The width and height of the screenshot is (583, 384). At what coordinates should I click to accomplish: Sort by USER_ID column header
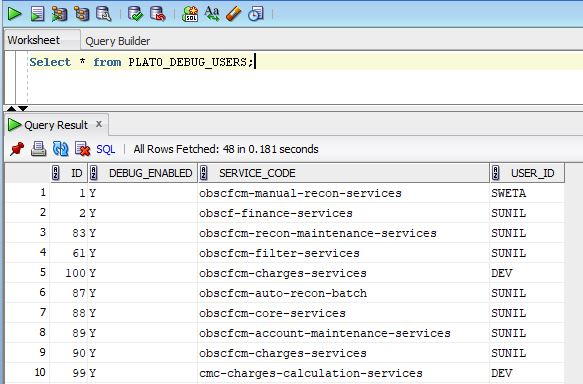click(527, 173)
